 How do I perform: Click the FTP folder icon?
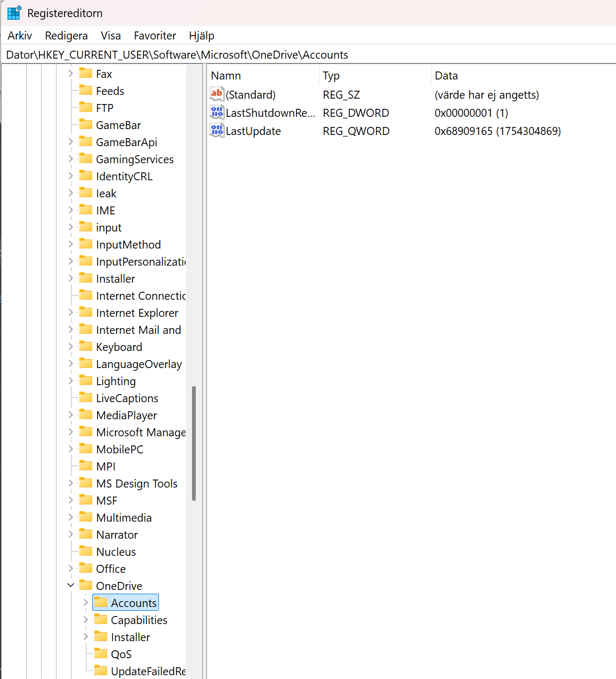coord(86,107)
